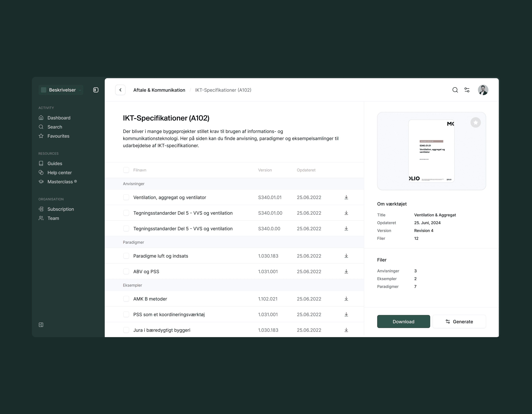Image resolution: width=532 pixels, height=414 pixels.
Task: Open the Beskrivelser workspace dropdown
Action: [61, 90]
